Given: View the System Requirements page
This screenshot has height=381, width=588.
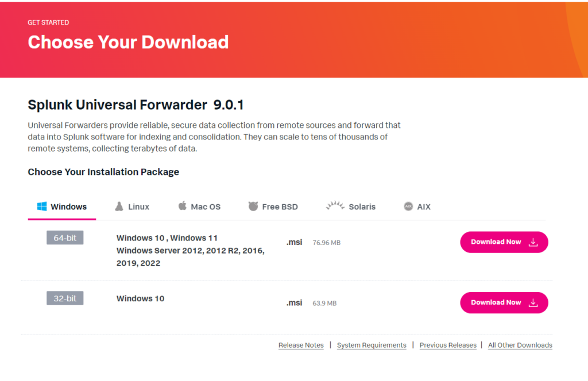Looking at the screenshot, I should (372, 345).
